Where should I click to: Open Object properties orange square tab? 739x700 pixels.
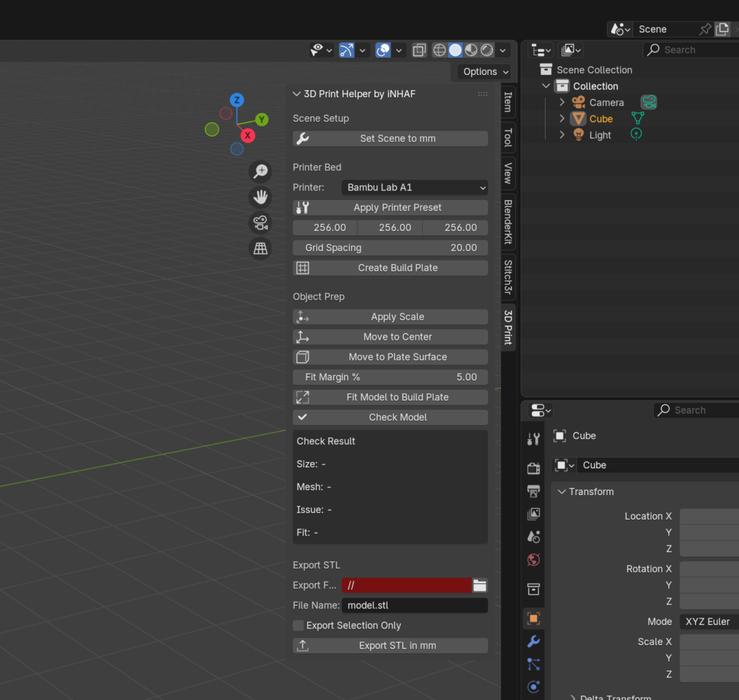[x=533, y=618]
